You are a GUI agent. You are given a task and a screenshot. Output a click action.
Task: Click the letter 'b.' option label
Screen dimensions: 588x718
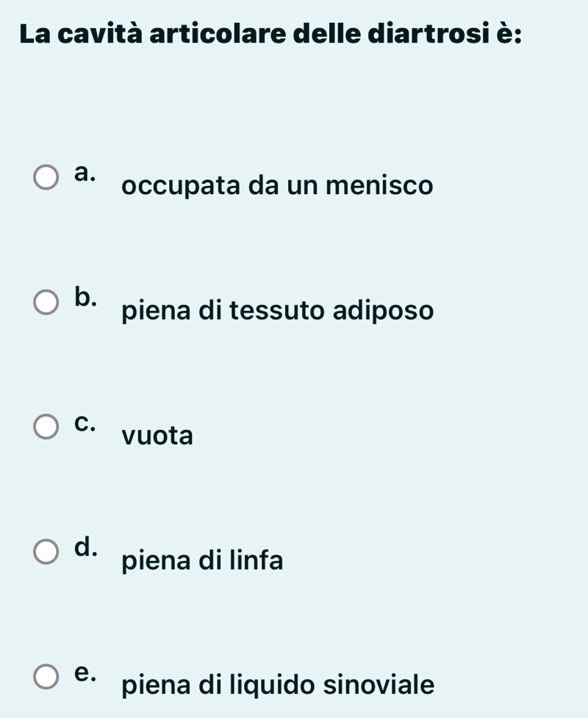tap(85, 296)
